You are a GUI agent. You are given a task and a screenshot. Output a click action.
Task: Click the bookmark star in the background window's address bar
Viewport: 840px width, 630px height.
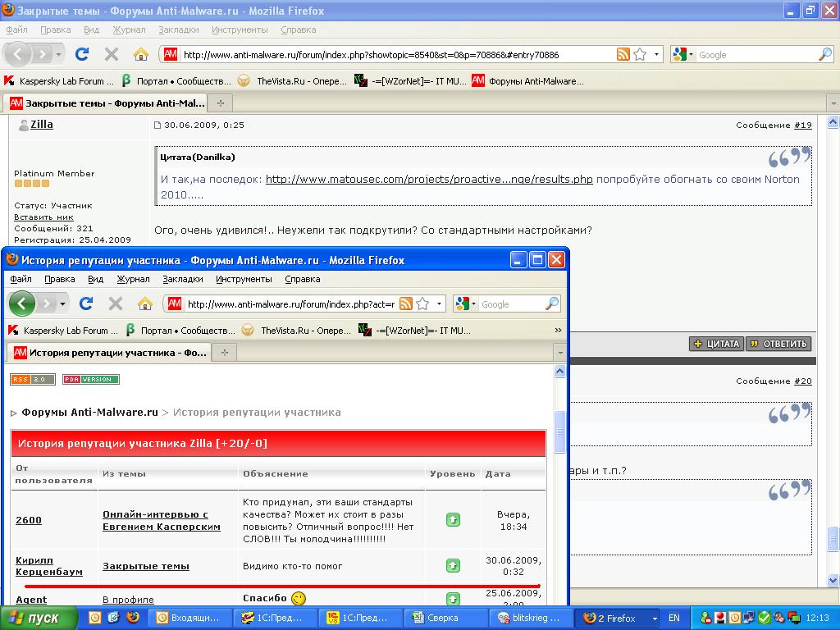click(640, 54)
